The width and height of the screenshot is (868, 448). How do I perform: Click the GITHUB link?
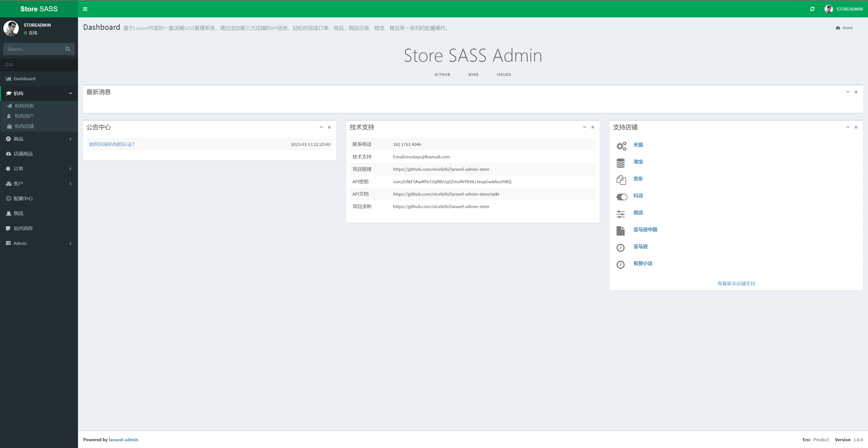(x=442, y=75)
